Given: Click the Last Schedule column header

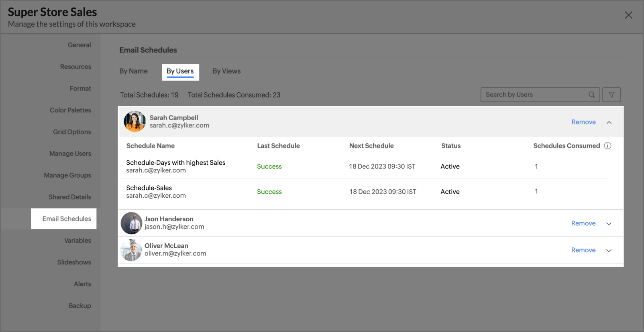Looking at the screenshot, I should (x=278, y=146).
